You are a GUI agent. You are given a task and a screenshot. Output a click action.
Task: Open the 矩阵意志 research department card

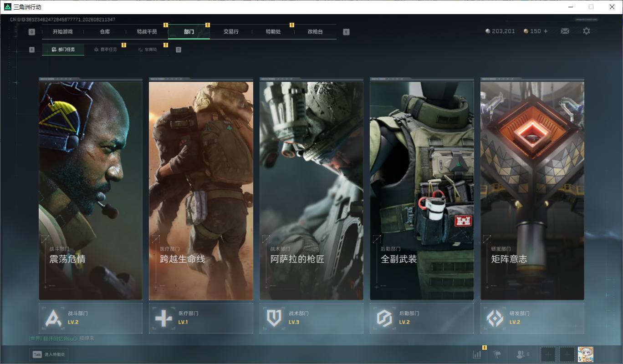532,189
